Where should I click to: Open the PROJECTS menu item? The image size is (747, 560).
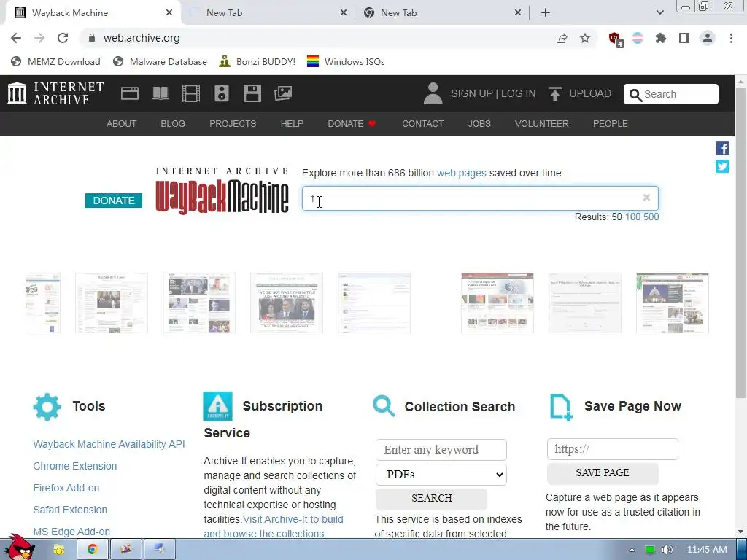tap(233, 124)
